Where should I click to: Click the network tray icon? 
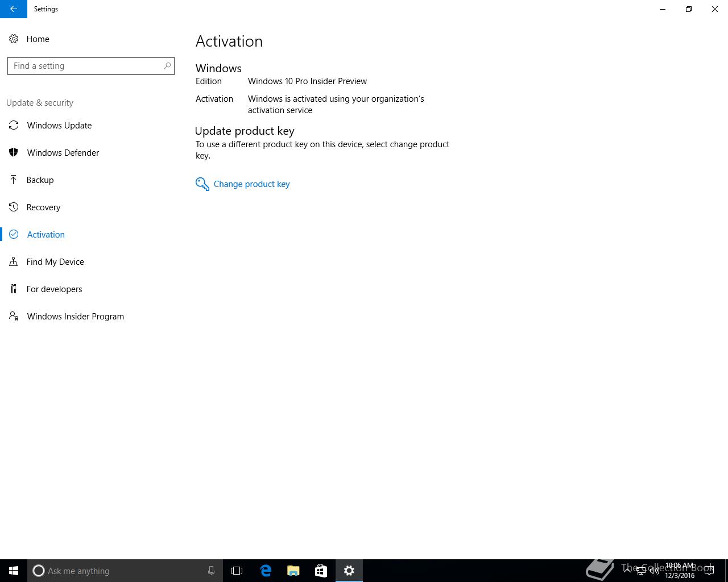coord(641,571)
